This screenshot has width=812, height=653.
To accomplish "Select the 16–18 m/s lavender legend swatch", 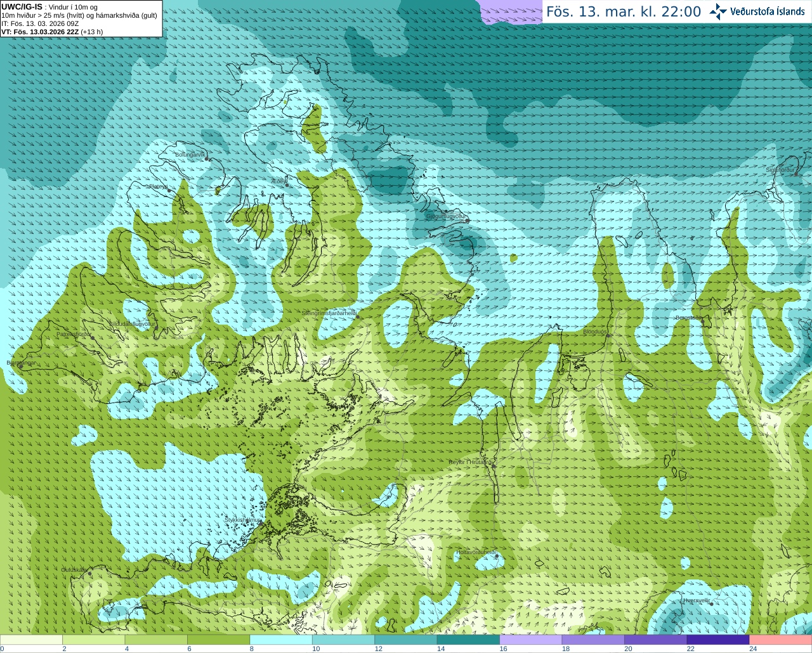I will (x=531, y=640).
